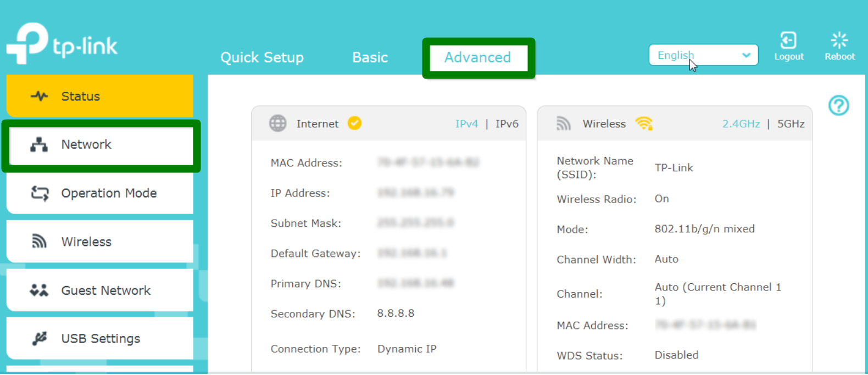The image size is (868, 375).
Task: Click the Network topology icon in sidebar
Action: (39, 144)
